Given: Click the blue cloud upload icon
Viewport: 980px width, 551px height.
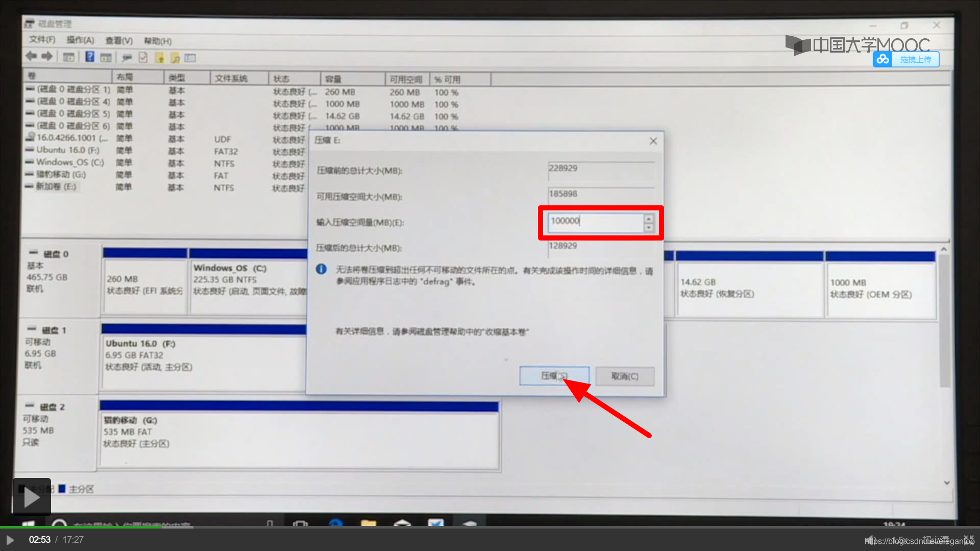Looking at the screenshot, I should [883, 59].
